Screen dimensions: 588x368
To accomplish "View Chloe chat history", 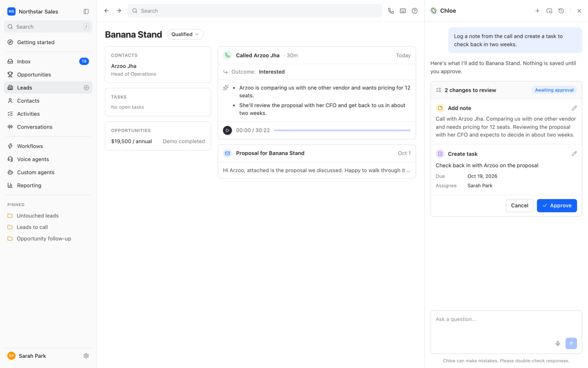I will pos(561,11).
